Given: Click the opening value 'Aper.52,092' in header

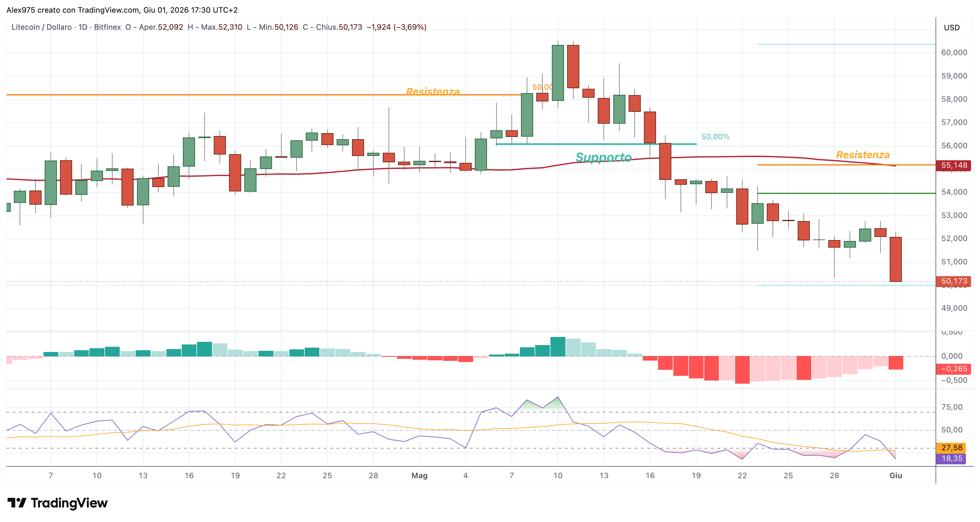Looking at the screenshot, I should (x=161, y=27).
